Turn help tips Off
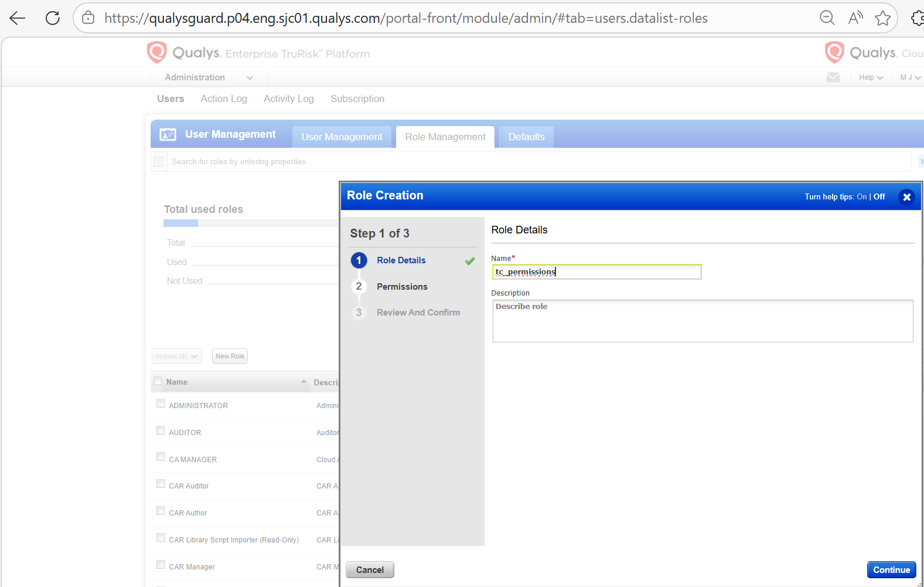This screenshot has width=924, height=587. 879,197
